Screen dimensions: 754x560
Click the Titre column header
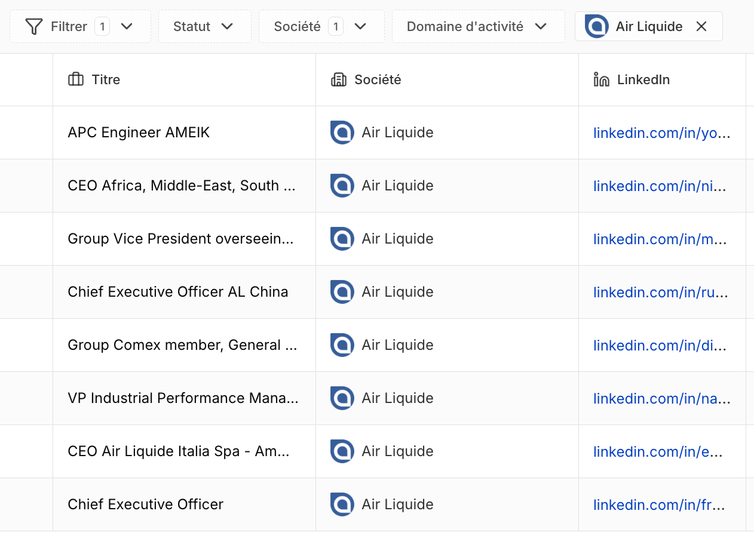point(184,79)
